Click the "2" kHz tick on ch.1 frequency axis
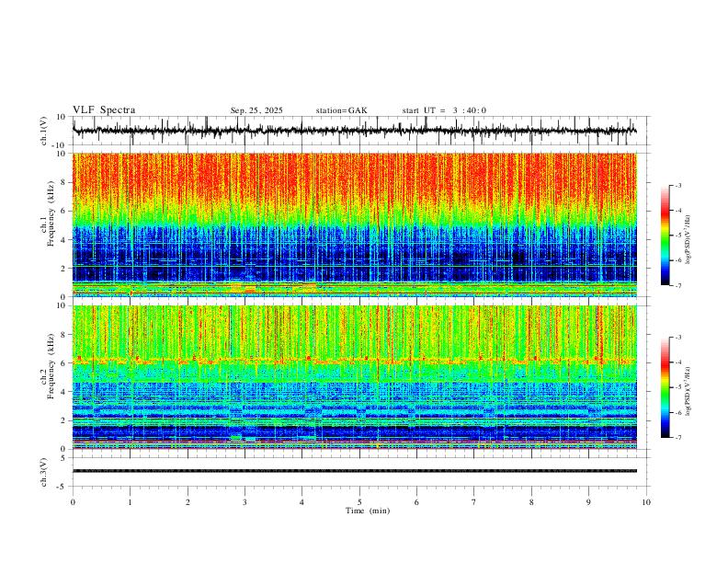728x563 pixels. [64, 268]
